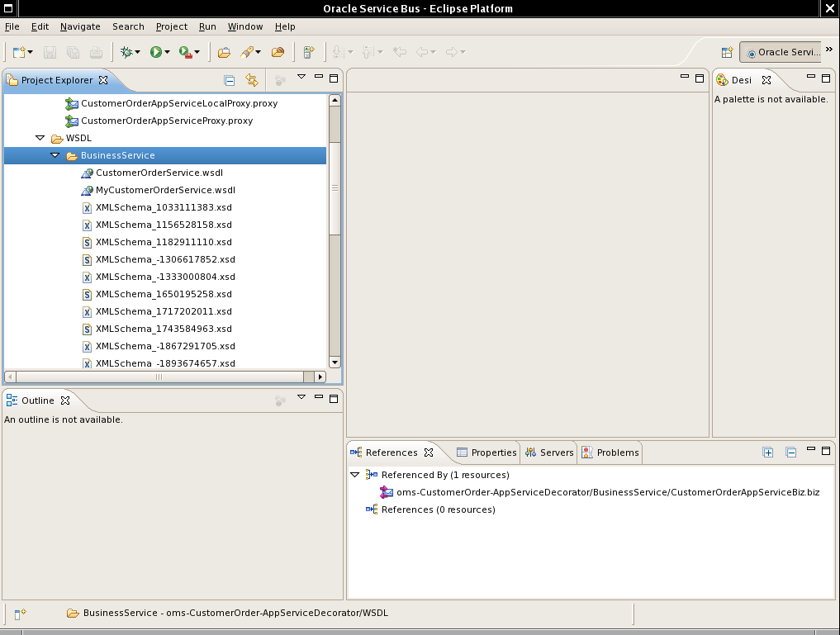Close the Project Explorer tab
Screen dimensions: 840x635
103,80
